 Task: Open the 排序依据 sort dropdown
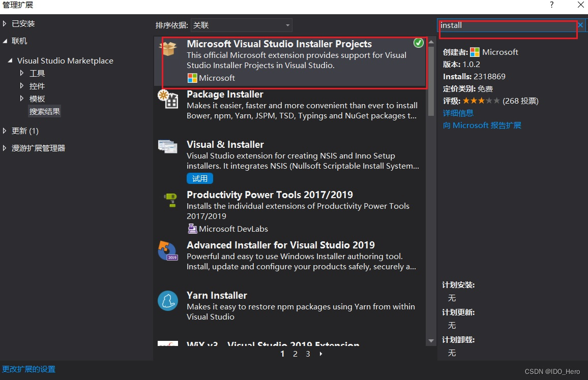click(242, 25)
